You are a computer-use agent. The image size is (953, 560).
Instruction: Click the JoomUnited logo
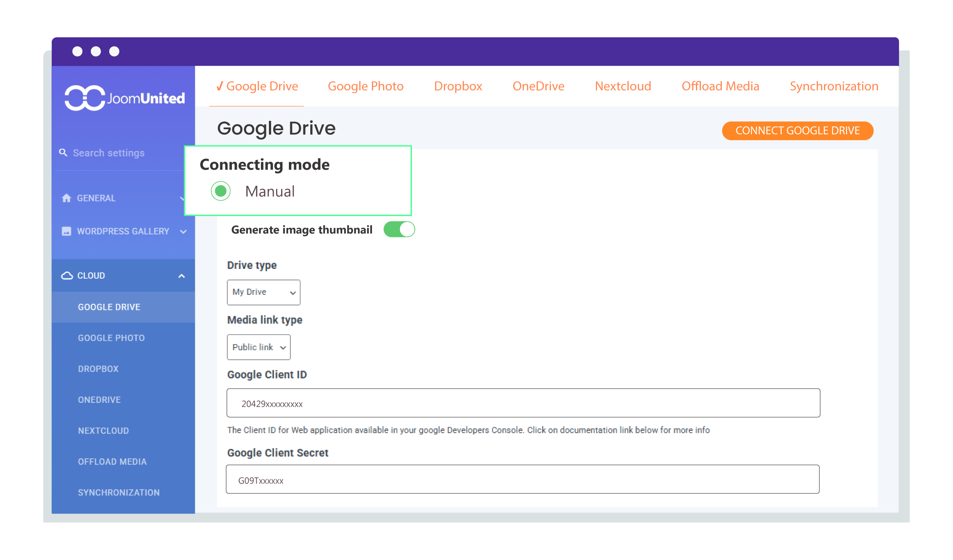coord(124,98)
